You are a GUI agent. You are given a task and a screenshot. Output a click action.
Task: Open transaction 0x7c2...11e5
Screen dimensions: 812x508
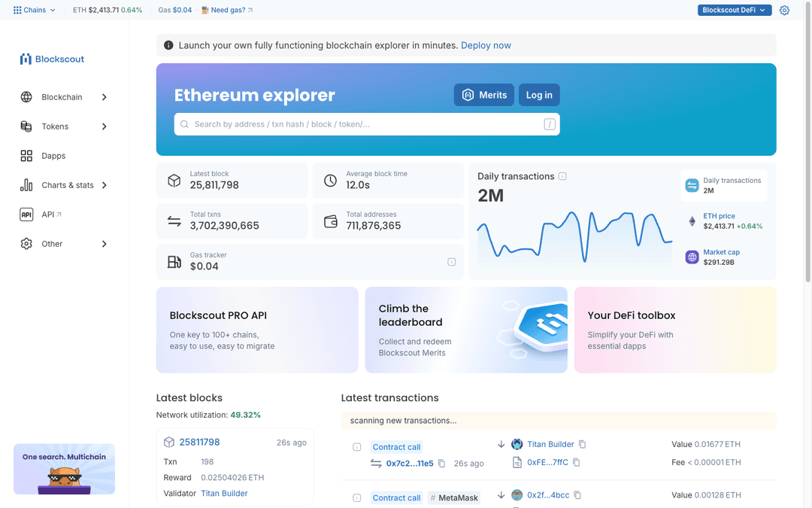410,464
